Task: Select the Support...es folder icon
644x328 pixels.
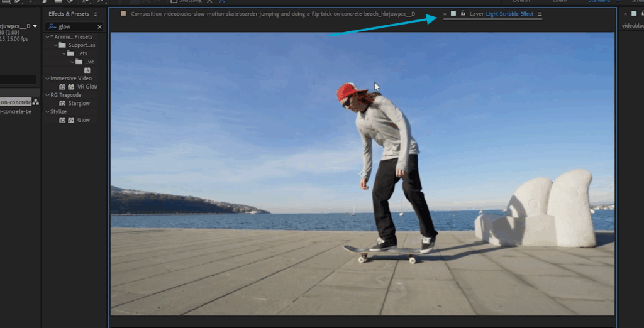Action: click(x=62, y=45)
